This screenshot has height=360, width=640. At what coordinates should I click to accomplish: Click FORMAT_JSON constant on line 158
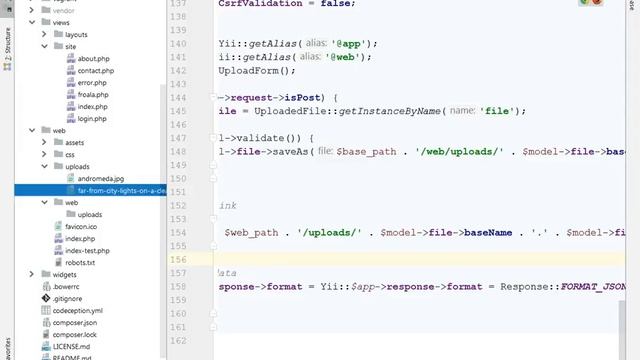[593, 287]
